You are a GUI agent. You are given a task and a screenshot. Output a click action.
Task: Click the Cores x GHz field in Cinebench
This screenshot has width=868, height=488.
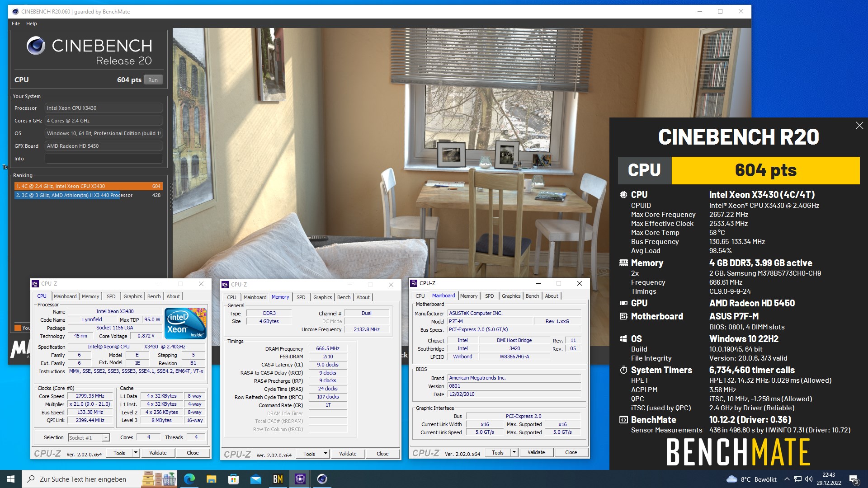pyautogui.click(x=104, y=121)
